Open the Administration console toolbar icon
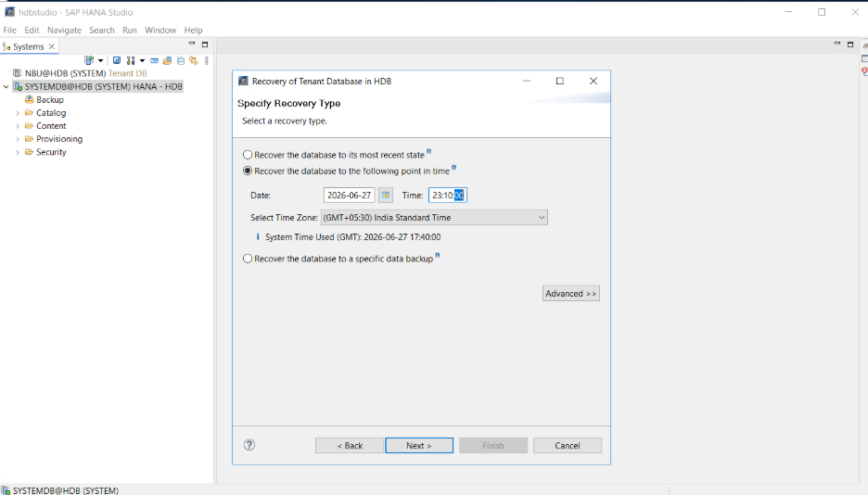The image size is (868, 495). click(117, 60)
